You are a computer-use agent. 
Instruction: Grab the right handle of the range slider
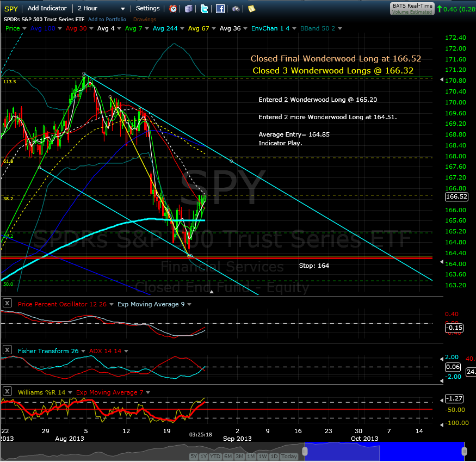click(x=464, y=452)
